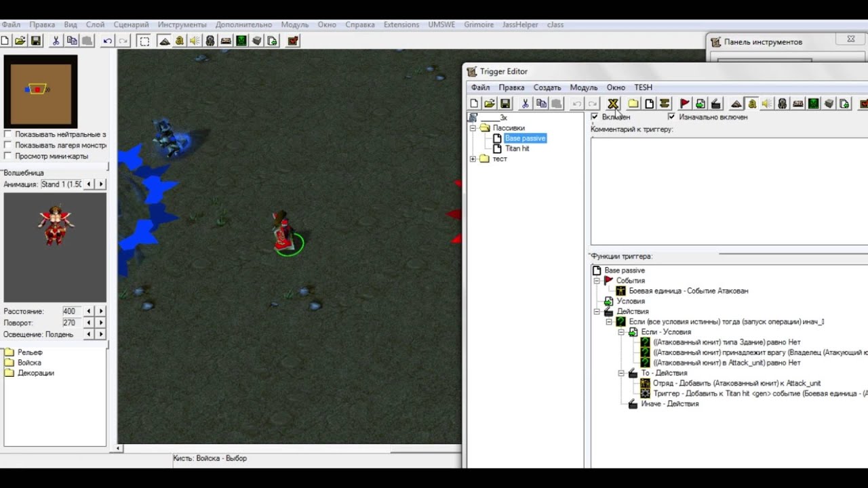868x488 pixels.
Task: Select 'Иначе - Действия' node
Action: 670,404
